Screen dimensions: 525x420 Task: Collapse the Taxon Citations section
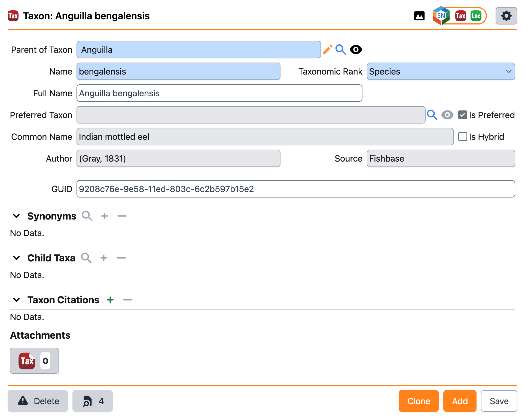(x=16, y=300)
